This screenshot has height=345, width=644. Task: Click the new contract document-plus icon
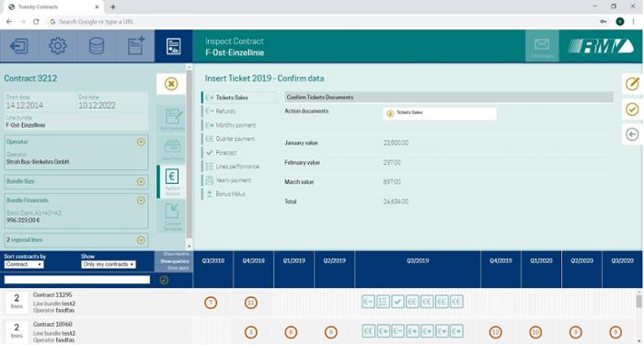pos(135,46)
